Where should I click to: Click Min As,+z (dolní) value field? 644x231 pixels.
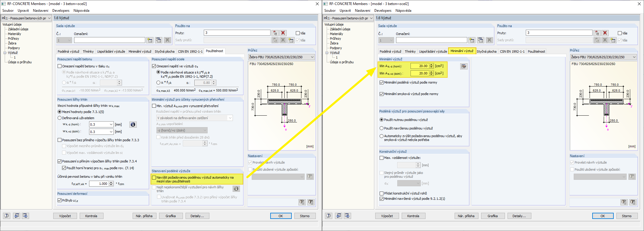pos(420,73)
